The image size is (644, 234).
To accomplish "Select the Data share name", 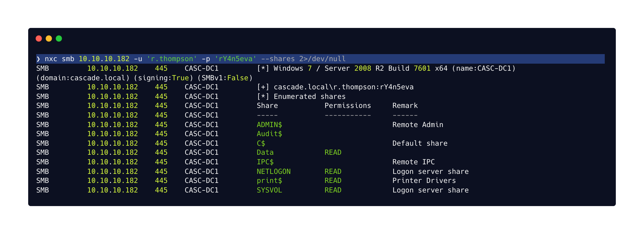I will [x=265, y=152].
